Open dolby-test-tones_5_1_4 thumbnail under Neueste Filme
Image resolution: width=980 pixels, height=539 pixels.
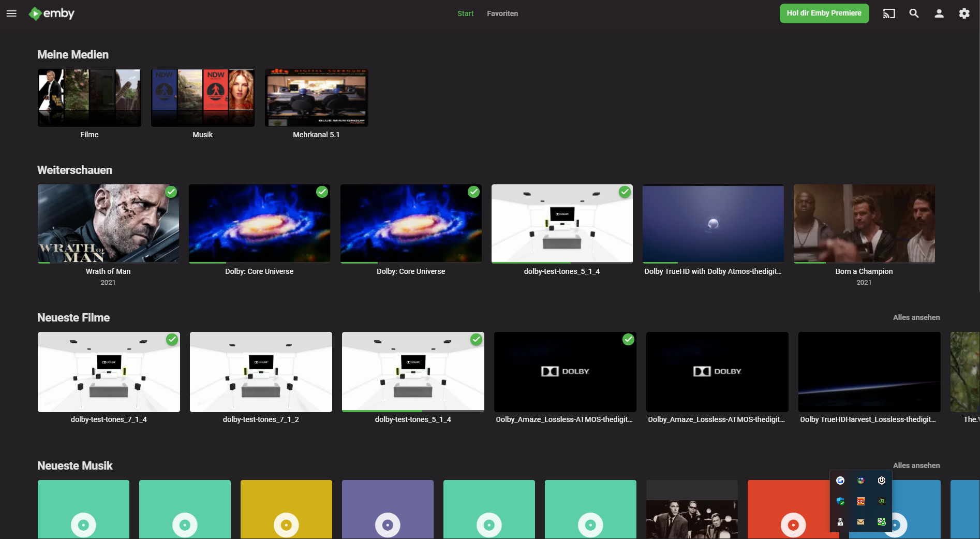pyautogui.click(x=413, y=372)
